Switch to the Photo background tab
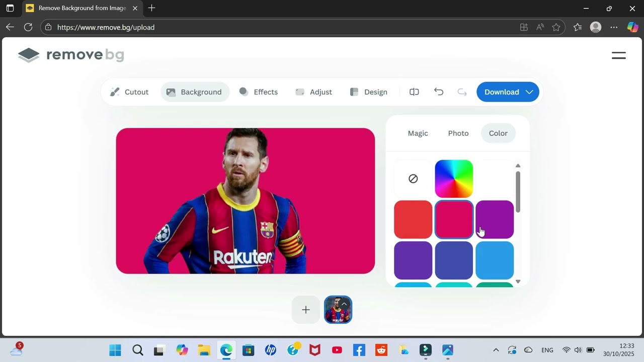The height and width of the screenshot is (362, 644). pos(458,133)
